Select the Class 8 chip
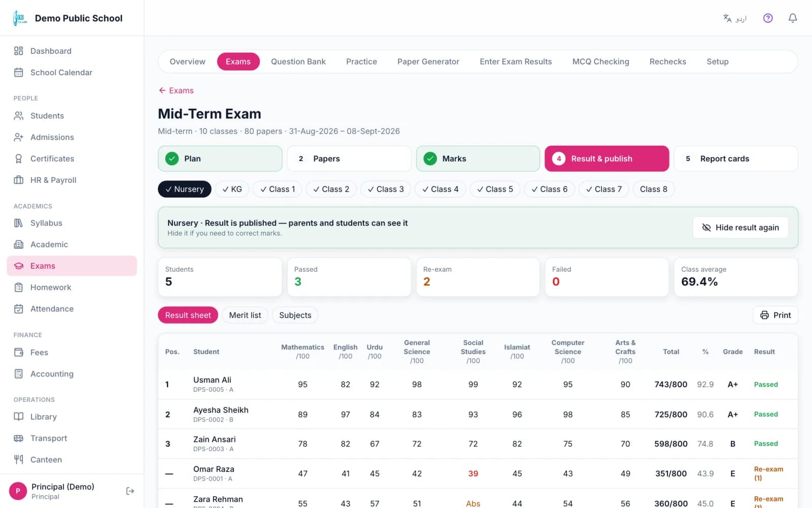The image size is (812, 508). click(654, 189)
